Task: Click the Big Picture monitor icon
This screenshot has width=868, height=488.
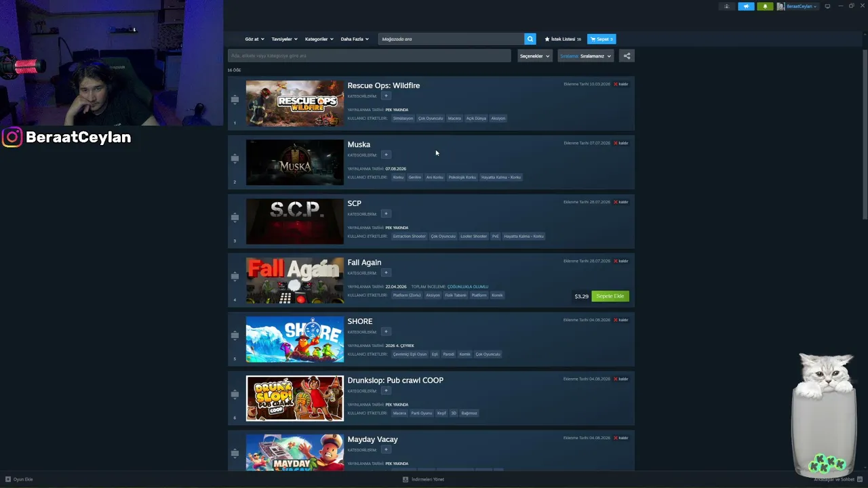Action: click(x=827, y=6)
